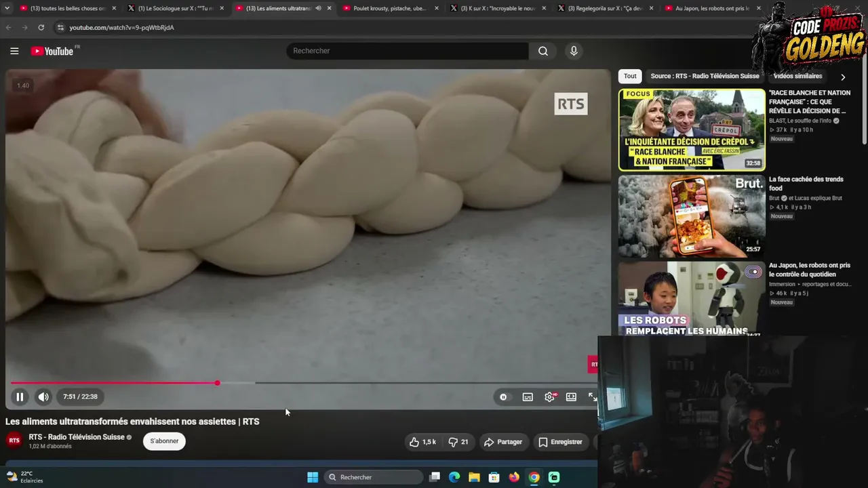Close the 'Les aliments ultratransformés' tab

pos(330,8)
